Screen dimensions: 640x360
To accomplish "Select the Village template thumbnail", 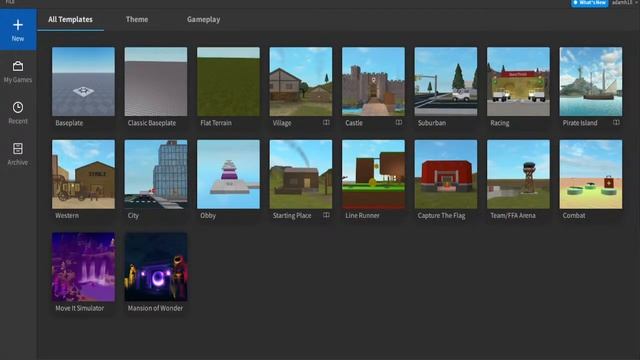I will coord(301,82).
